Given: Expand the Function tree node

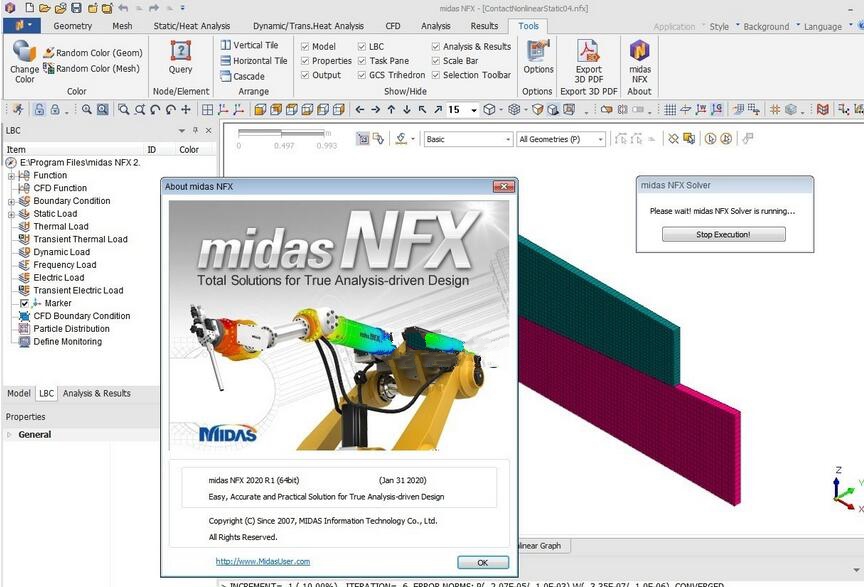Looking at the screenshot, I should click(x=11, y=176).
